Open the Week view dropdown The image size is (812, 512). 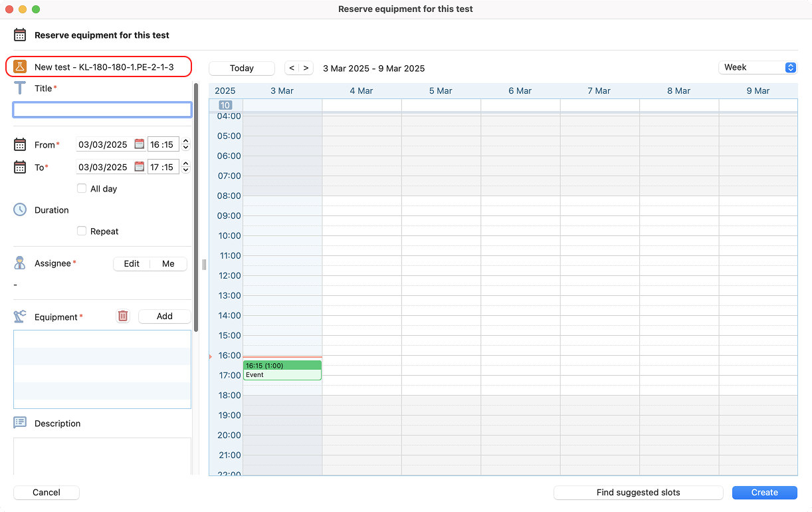(x=758, y=67)
